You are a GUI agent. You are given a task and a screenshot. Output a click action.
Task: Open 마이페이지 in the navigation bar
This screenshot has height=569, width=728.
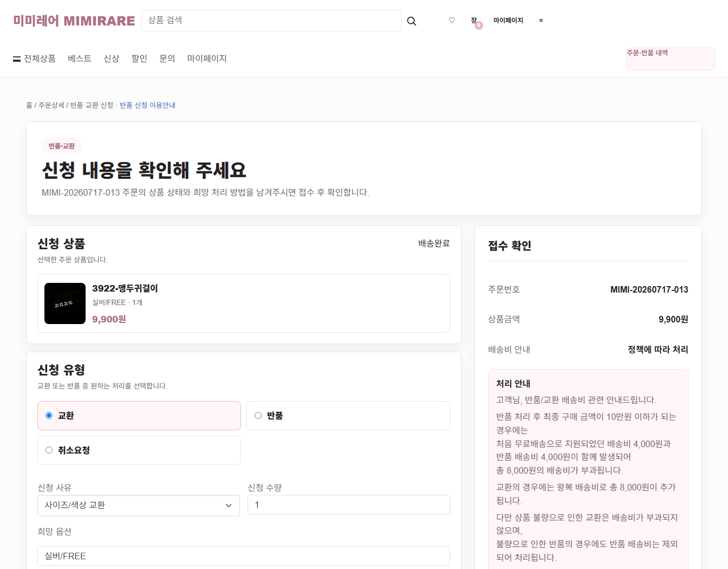tap(207, 59)
